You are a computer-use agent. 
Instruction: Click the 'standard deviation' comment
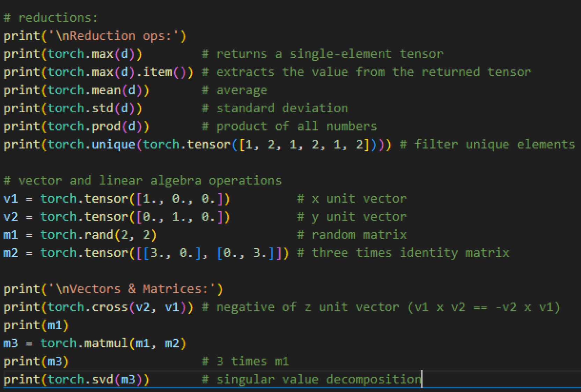click(x=282, y=108)
